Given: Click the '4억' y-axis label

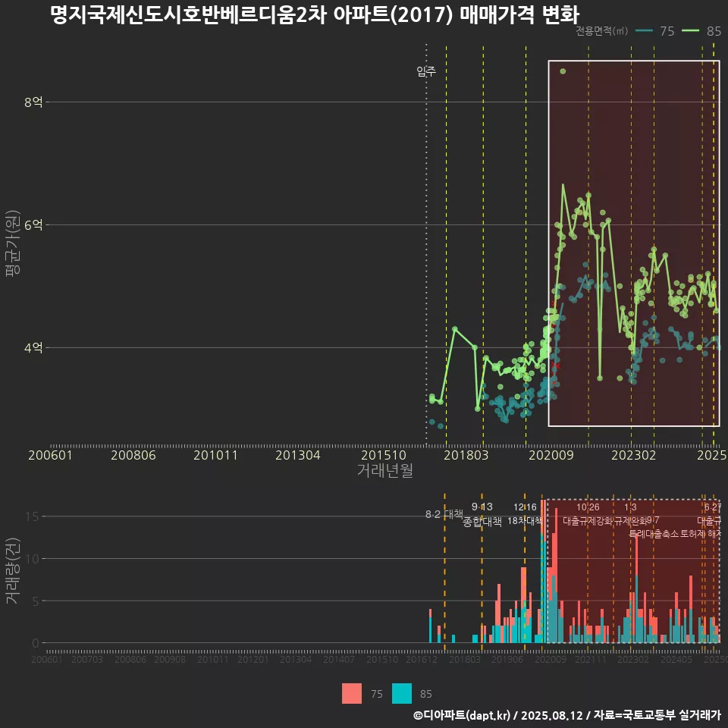Looking at the screenshot, I should point(33,347).
